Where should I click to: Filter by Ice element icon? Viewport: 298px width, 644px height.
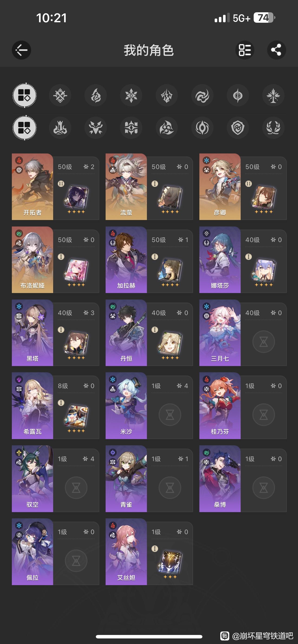[x=131, y=96]
